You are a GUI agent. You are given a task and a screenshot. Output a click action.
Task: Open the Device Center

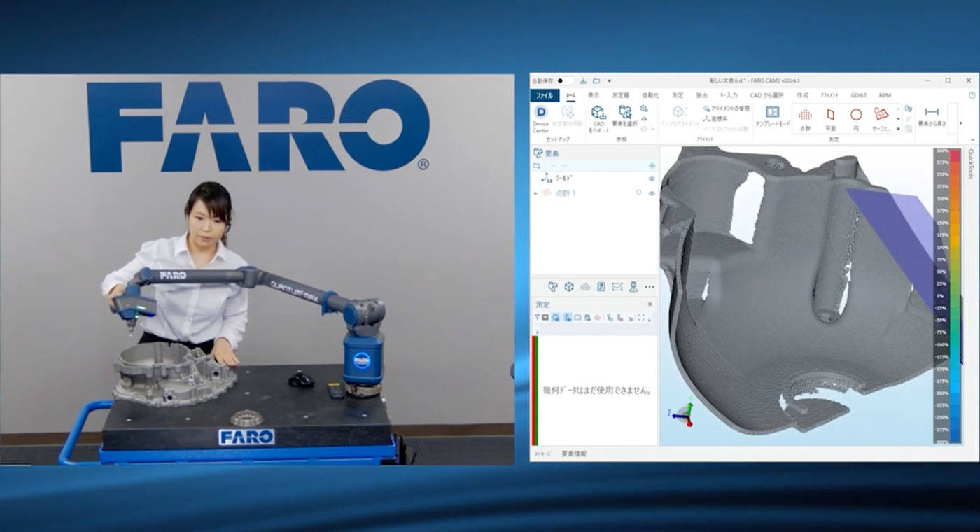coord(540,117)
